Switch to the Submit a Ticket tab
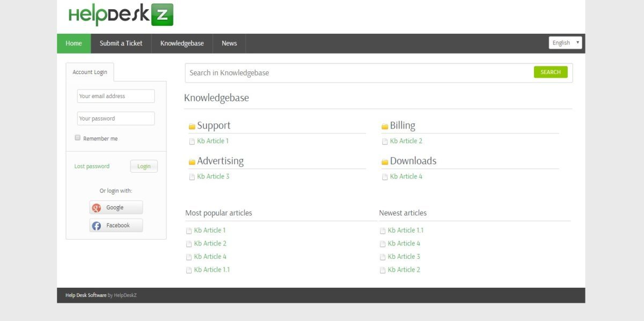 pos(121,43)
